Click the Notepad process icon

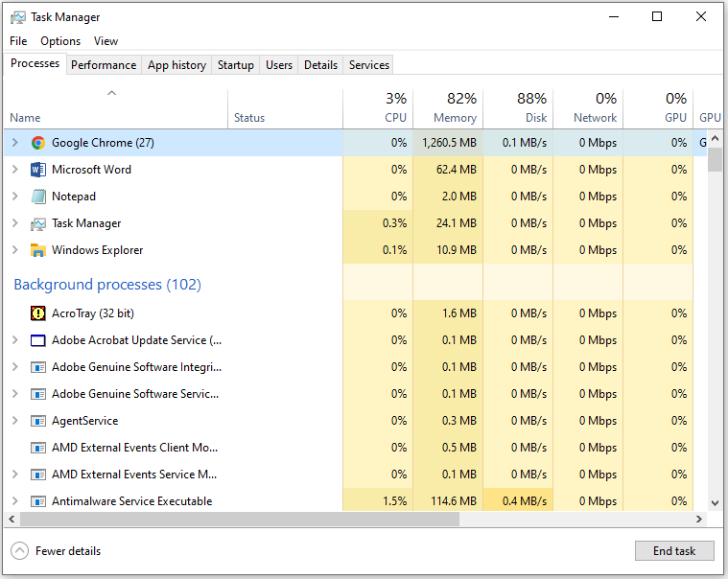[x=38, y=197]
